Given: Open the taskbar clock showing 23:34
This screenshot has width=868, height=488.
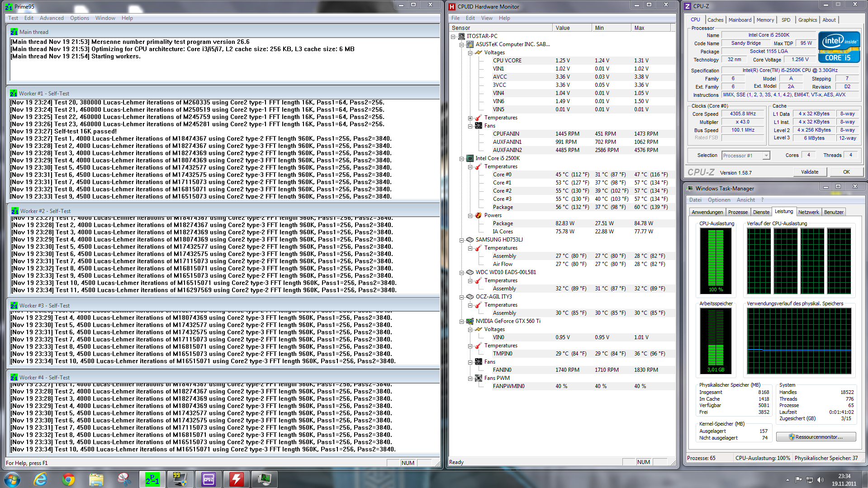Looking at the screenshot, I should [844, 479].
